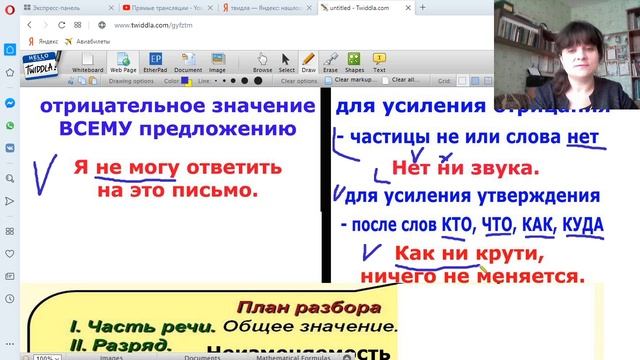Choose the second line thickness dot
Image resolution: width=640 pixels, height=360 pixels.
click(x=224, y=81)
